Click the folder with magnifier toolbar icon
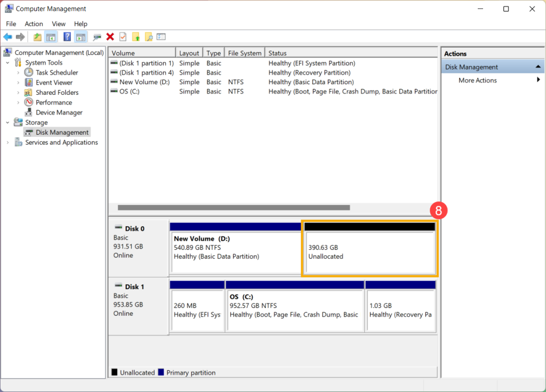The height and width of the screenshot is (392, 546). pos(149,37)
